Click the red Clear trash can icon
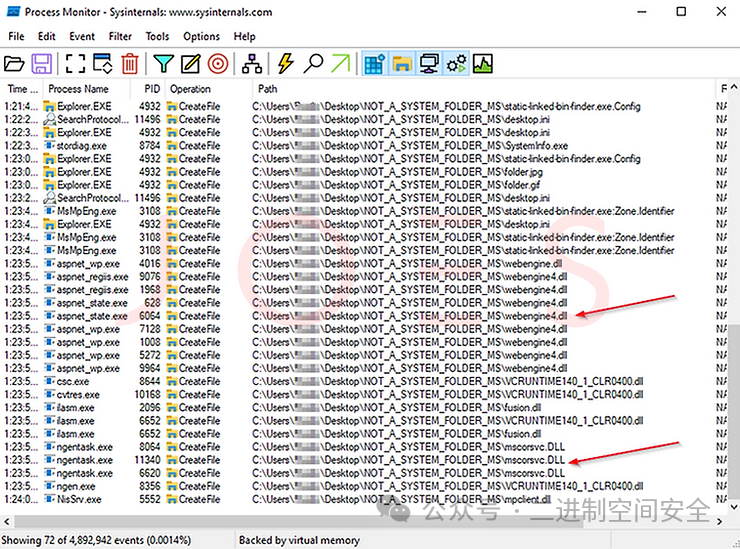This screenshot has width=740, height=549. tap(130, 64)
